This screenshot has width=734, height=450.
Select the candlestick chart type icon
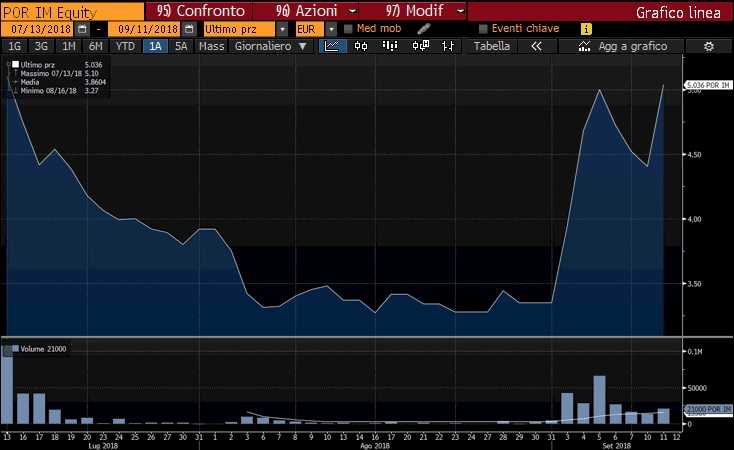[x=361, y=46]
